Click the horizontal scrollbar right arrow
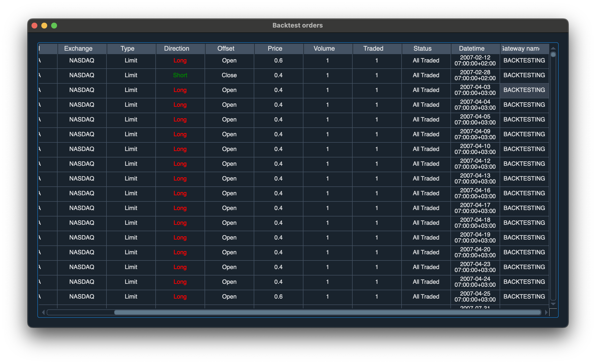The width and height of the screenshot is (596, 364). click(x=546, y=312)
